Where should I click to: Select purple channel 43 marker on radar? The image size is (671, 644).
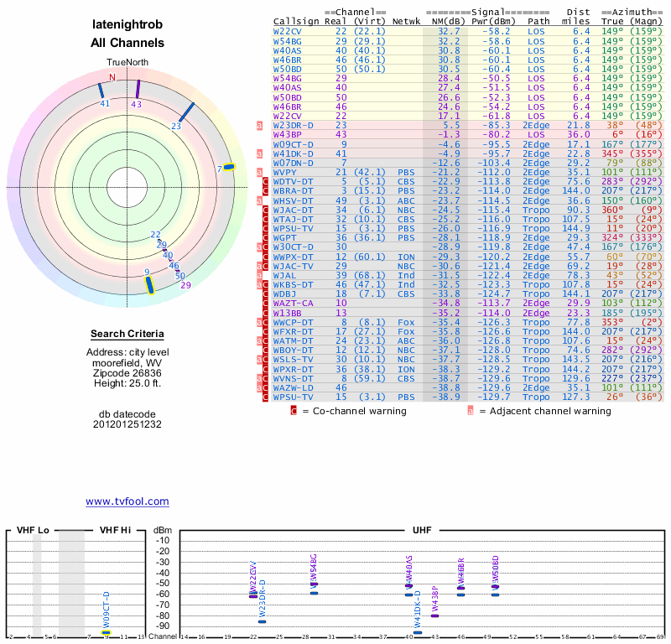[138, 89]
